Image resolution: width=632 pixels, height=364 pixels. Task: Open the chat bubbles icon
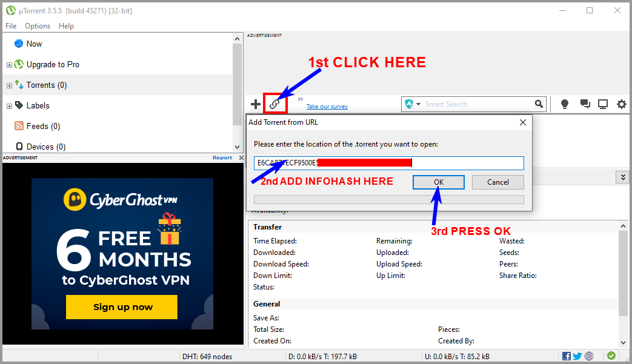[x=585, y=104]
